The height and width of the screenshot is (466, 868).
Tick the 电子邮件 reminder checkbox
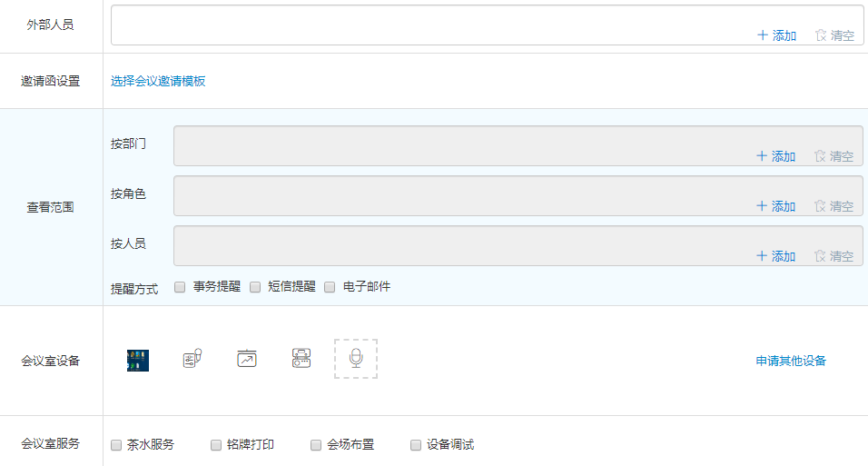[x=330, y=287]
